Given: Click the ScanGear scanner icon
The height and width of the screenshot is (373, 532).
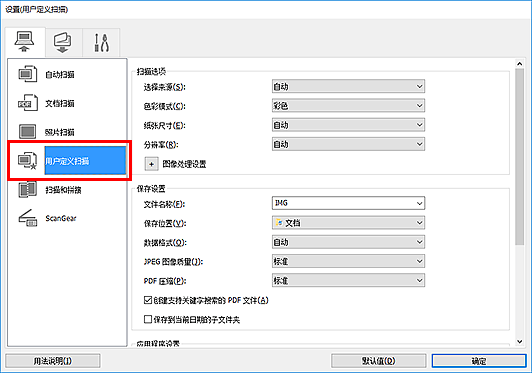Looking at the screenshot, I should [27, 218].
